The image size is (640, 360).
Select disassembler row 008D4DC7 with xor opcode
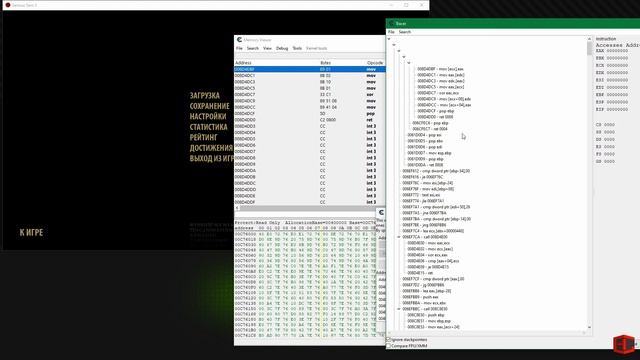pos(310,94)
